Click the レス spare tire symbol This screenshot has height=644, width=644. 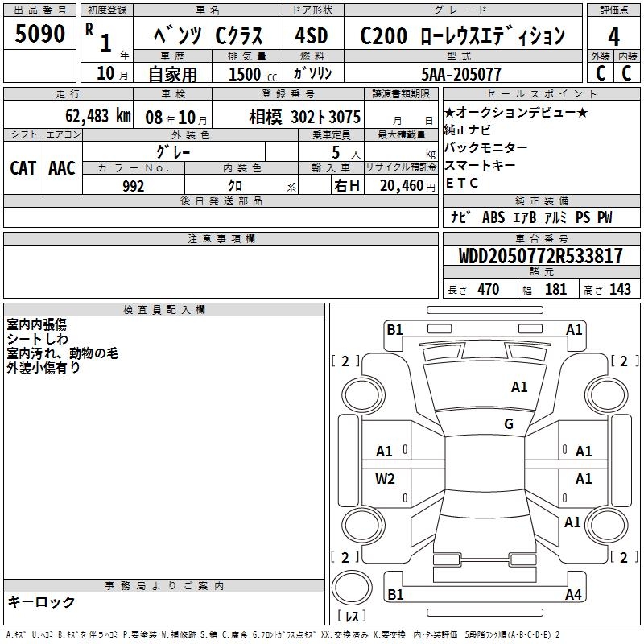click(x=353, y=617)
